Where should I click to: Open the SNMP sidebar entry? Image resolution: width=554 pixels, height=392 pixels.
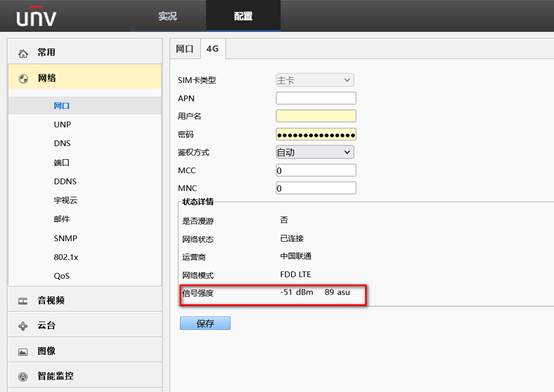coord(65,238)
